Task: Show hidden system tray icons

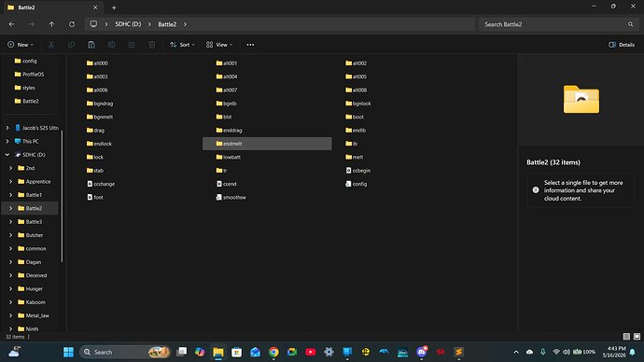Action: coord(516,352)
